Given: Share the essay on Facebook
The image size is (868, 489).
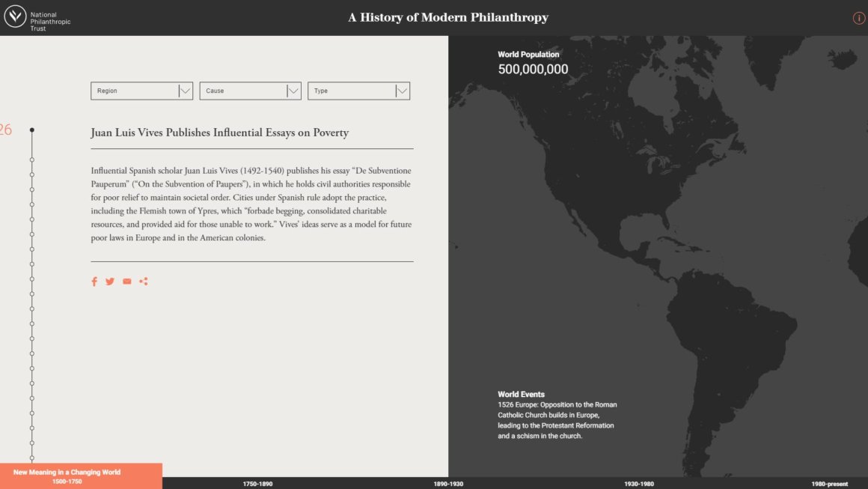Looking at the screenshot, I should pos(94,282).
